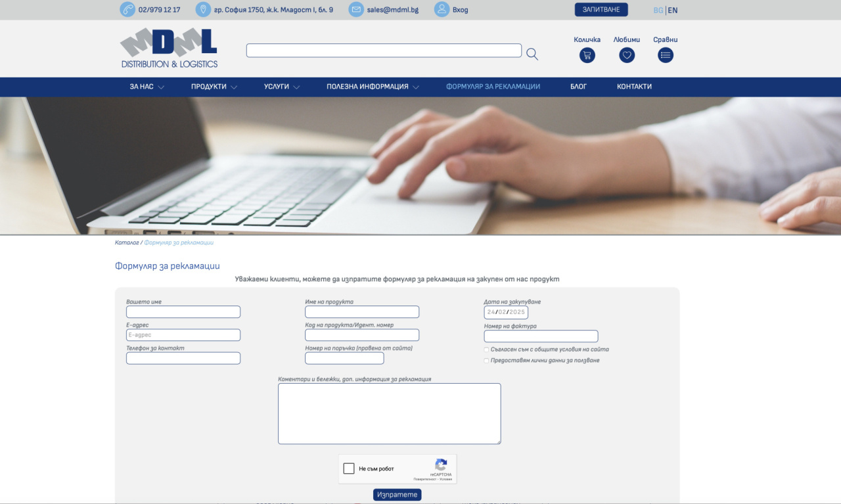This screenshot has height=504, width=841.
Task: Open the favorites heart icon
Action: [x=627, y=55]
